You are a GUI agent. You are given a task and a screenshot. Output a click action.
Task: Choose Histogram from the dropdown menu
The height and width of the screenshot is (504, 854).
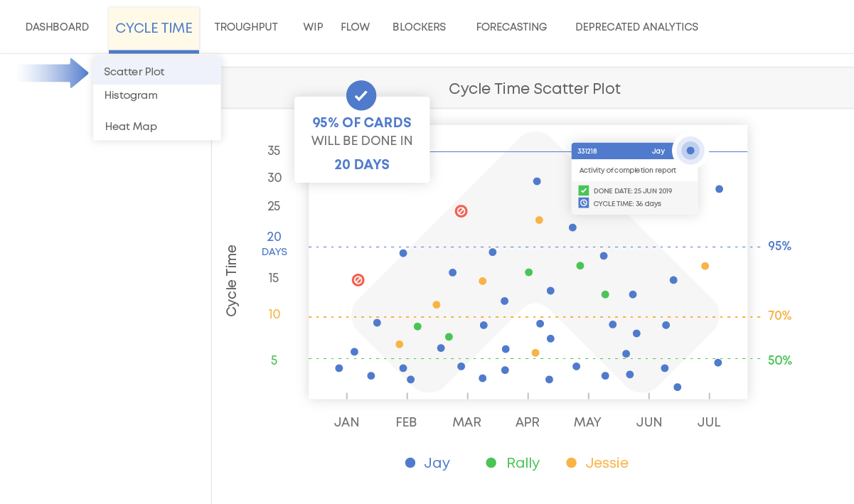point(131,95)
